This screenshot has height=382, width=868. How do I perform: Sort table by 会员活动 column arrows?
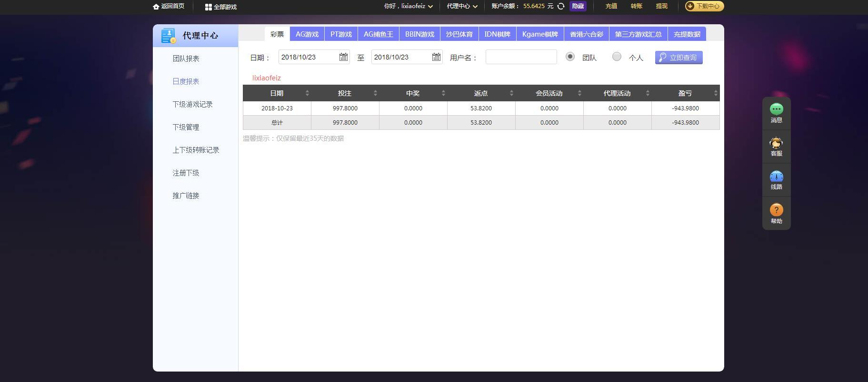[579, 93]
